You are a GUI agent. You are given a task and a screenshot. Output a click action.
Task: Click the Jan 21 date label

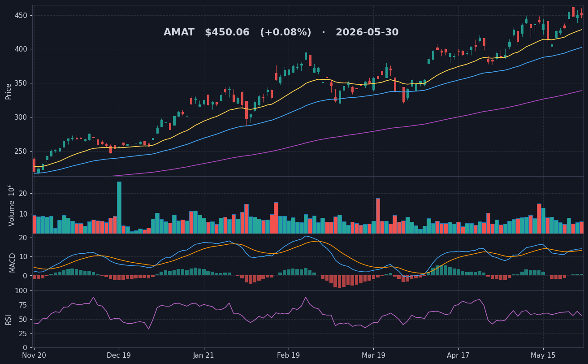[x=204, y=355]
